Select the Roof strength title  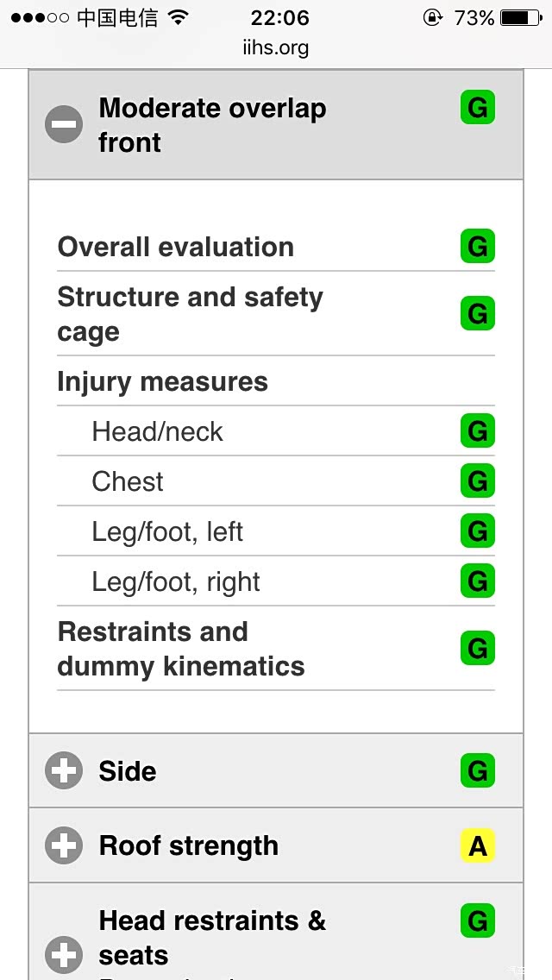point(189,845)
